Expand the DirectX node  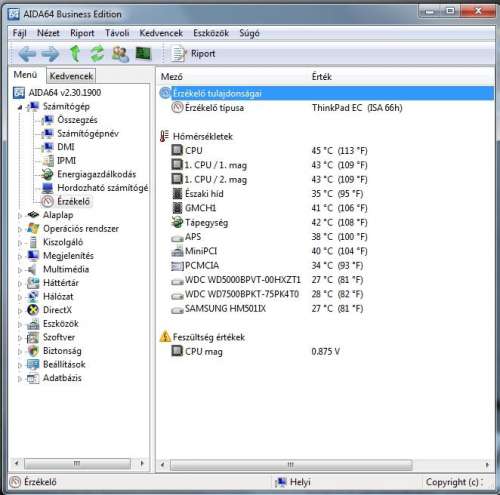(20, 311)
